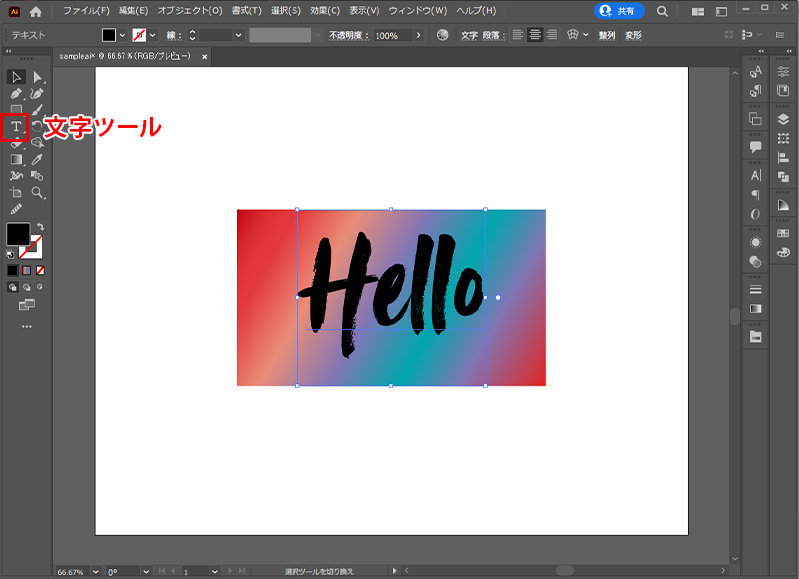This screenshot has height=579, width=799.
Task: Open the Pathfinder panel icon
Action: point(783,177)
